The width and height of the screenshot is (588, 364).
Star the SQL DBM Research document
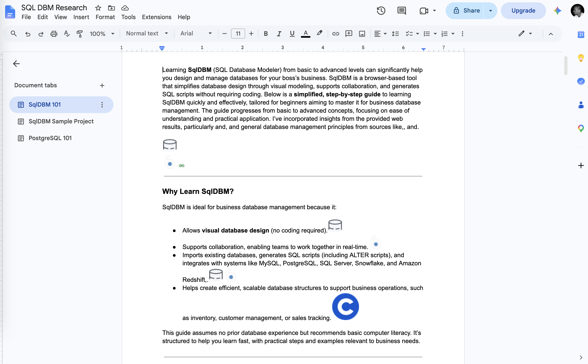tap(98, 8)
